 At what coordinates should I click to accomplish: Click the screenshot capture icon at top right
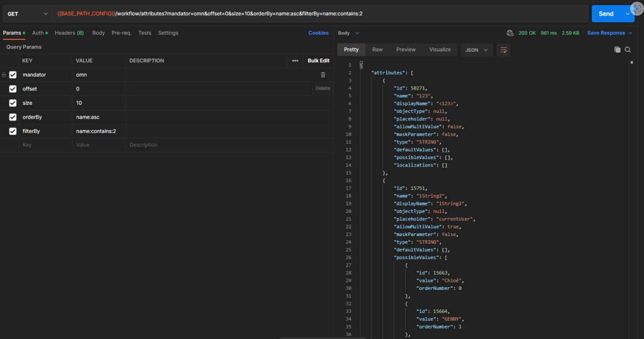pyautogui.click(x=637, y=9)
